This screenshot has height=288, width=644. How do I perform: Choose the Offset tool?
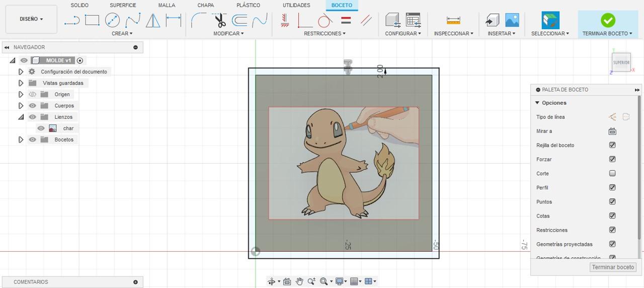[x=239, y=20]
